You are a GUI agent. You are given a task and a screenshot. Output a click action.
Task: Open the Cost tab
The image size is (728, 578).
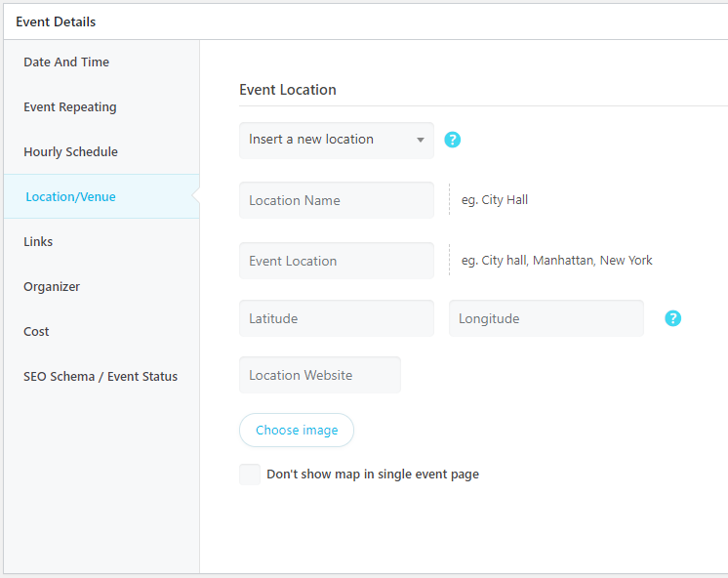click(36, 332)
